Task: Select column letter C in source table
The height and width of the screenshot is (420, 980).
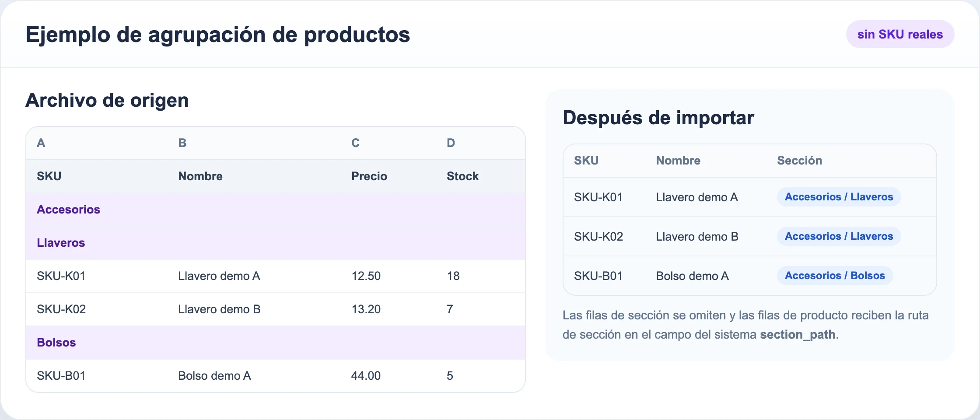Action: tap(355, 143)
